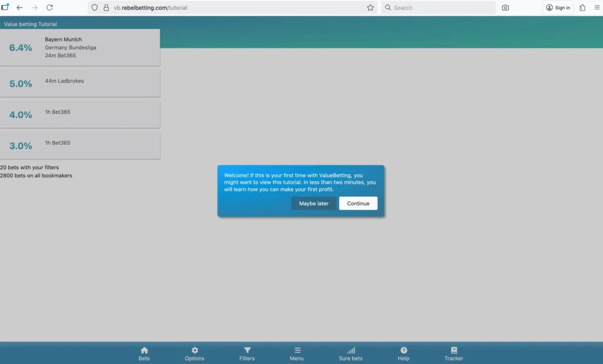Click the 3.0% value percentage
The image size is (603, 364).
coord(21,146)
